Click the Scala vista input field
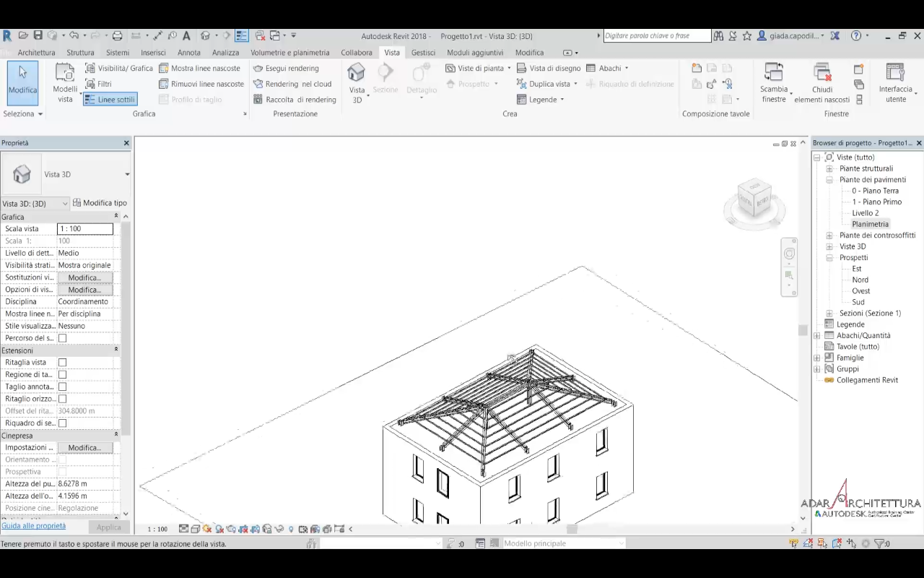Viewport: 924px width, 578px height. (84, 229)
